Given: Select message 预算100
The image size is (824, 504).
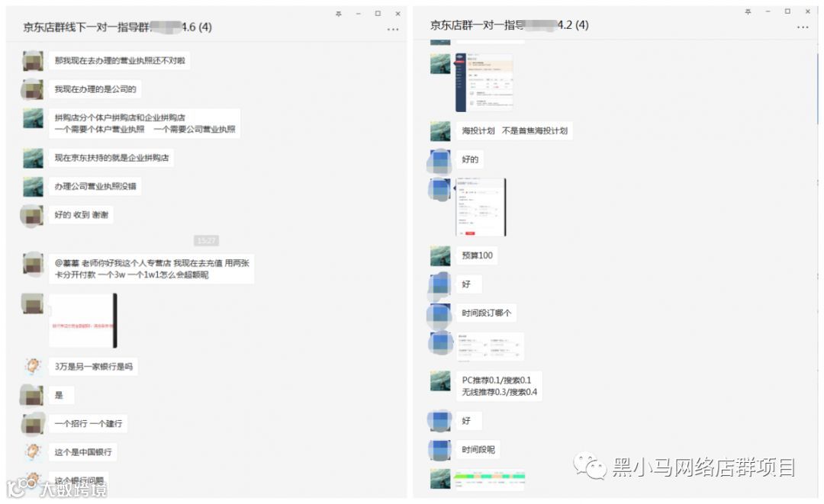Looking at the screenshot, I should [x=477, y=255].
